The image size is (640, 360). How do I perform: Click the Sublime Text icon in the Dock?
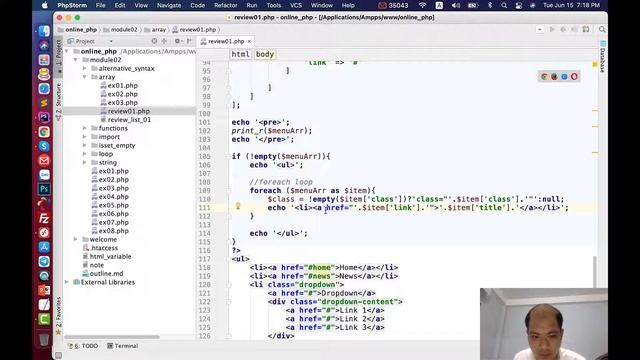pos(44,103)
